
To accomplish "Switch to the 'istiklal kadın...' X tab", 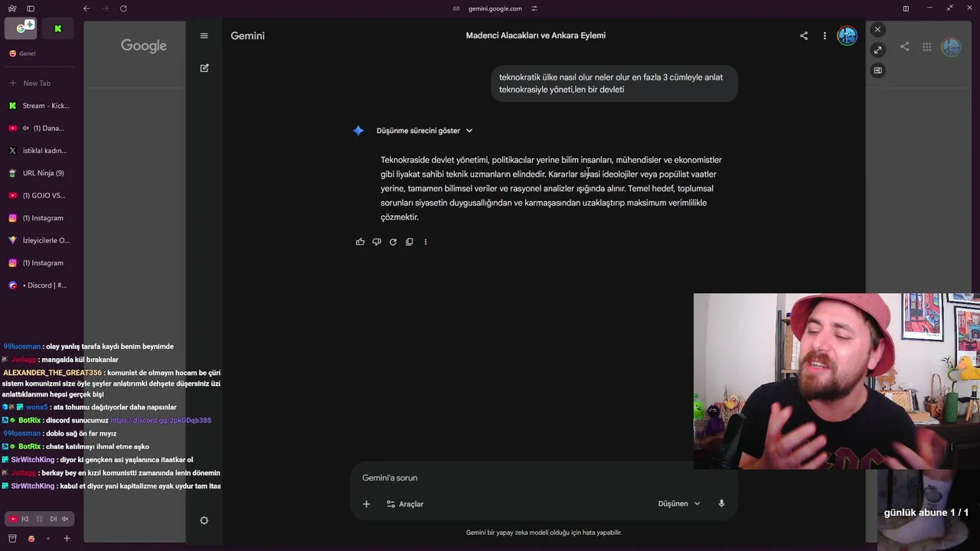I will click(x=40, y=151).
